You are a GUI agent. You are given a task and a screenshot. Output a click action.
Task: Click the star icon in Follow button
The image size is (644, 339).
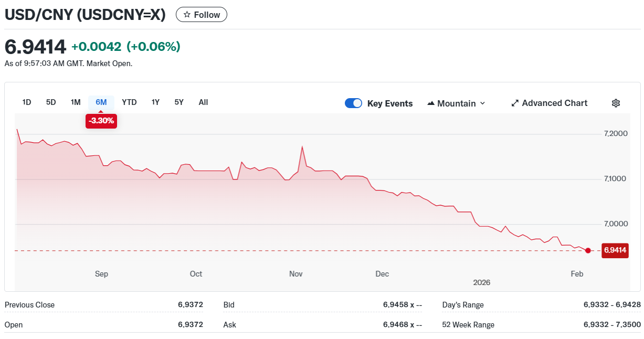coord(187,15)
